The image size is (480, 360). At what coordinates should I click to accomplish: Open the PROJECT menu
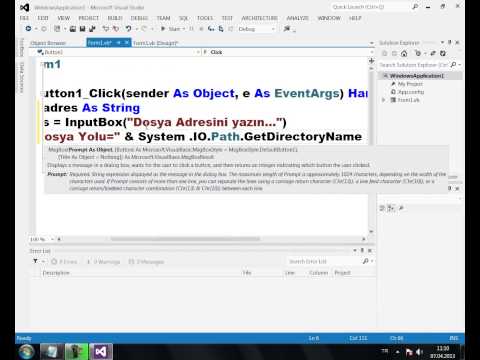[x=89, y=18]
